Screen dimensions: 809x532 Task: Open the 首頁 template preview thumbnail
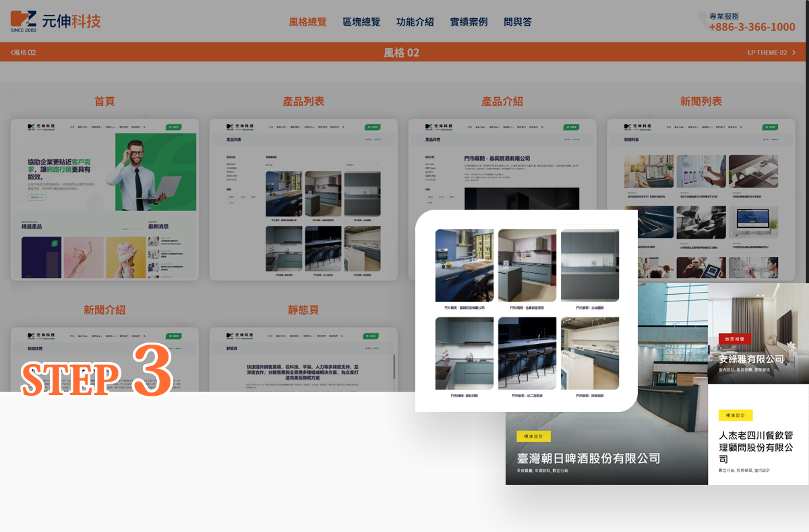104,200
